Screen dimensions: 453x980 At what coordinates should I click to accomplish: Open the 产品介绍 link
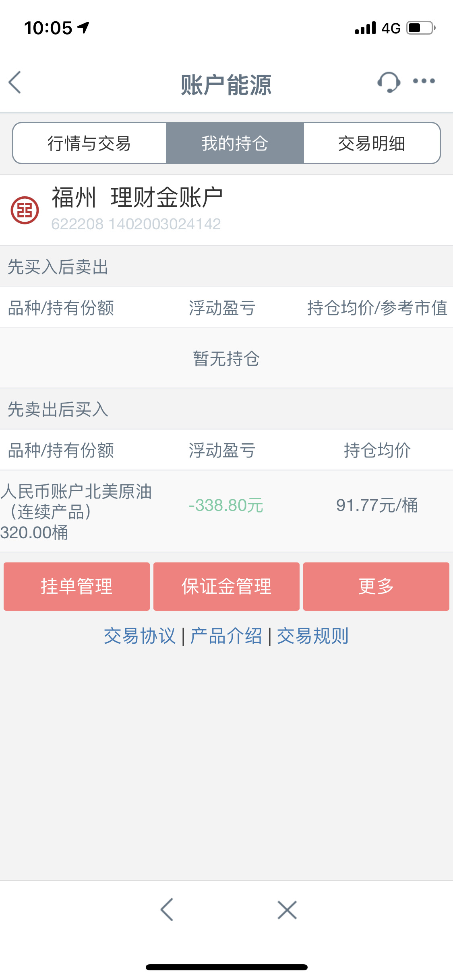226,636
